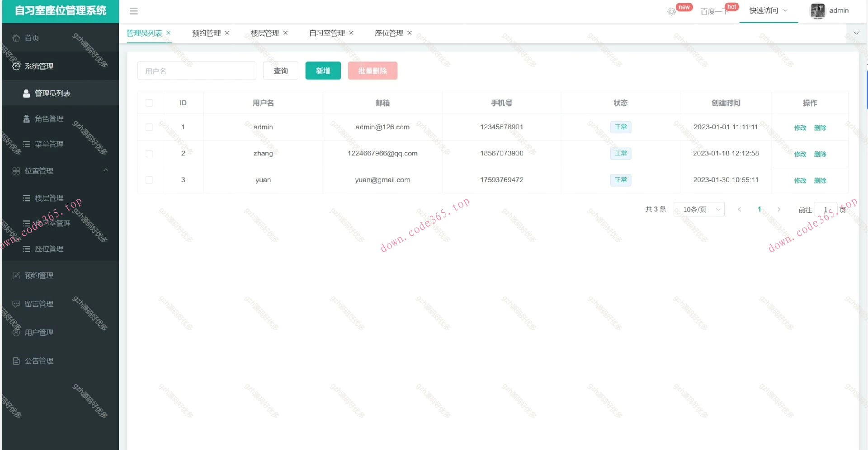The image size is (868, 450).
Task: Collapse the 位置管理 submenu
Action: click(106, 170)
